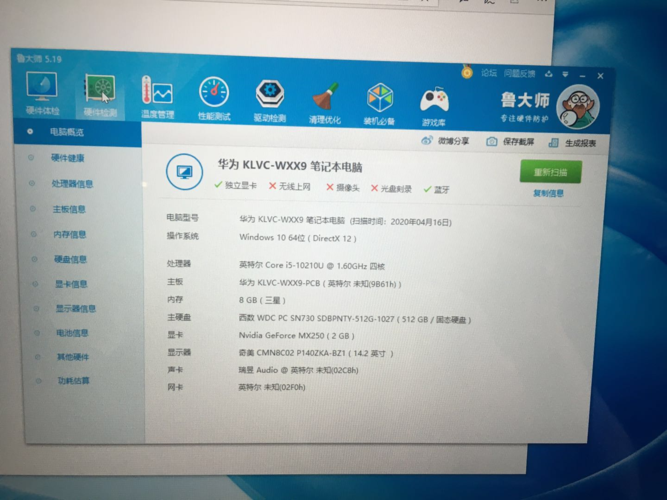Click the Windows 10 64位 value
The height and width of the screenshot is (500, 667).
click(x=298, y=237)
